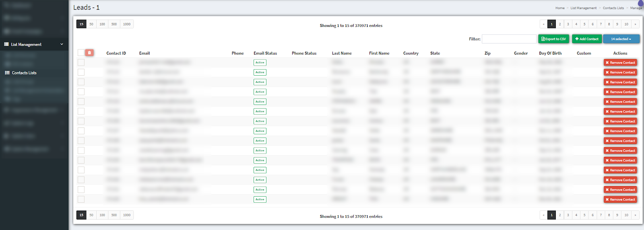644x230 pixels.
Task: Click Remove Contact in the first row
Action: pyautogui.click(x=620, y=63)
